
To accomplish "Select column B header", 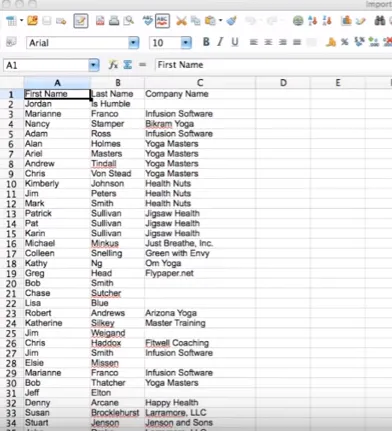I will pyautogui.click(x=117, y=83).
